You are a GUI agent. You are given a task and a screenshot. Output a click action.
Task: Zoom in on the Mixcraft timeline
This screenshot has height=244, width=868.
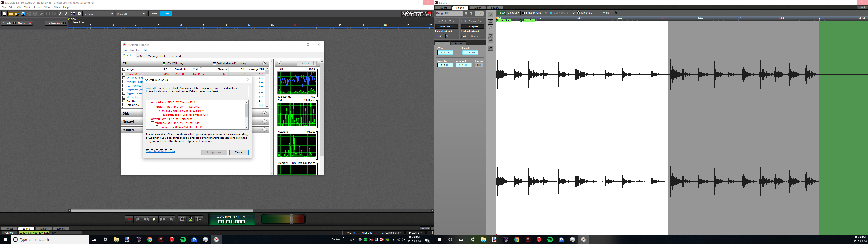coord(61,14)
